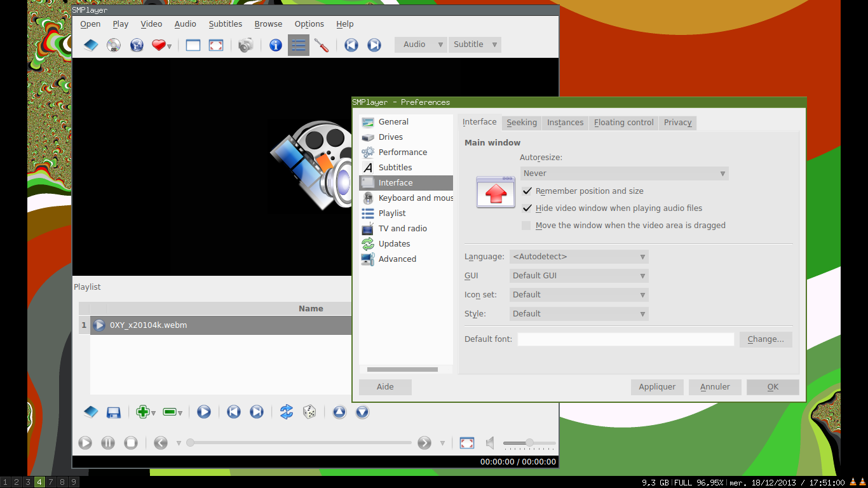Switch to the Seeking tab

tap(522, 123)
